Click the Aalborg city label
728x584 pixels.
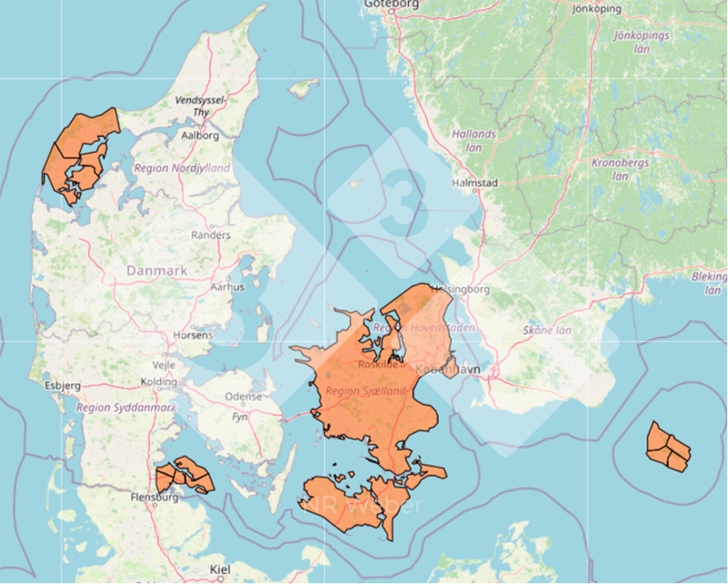click(x=200, y=136)
